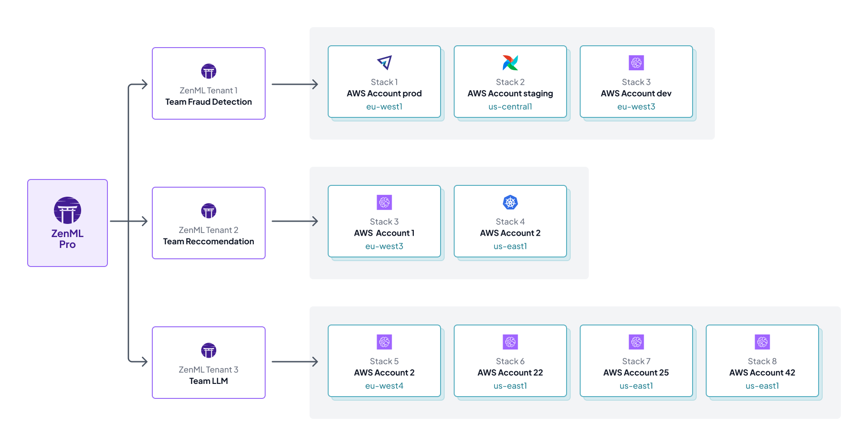Select the SkyPilot icon on Stack 1
The height and width of the screenshot is (446, 868).
click(x=384, y=63)
